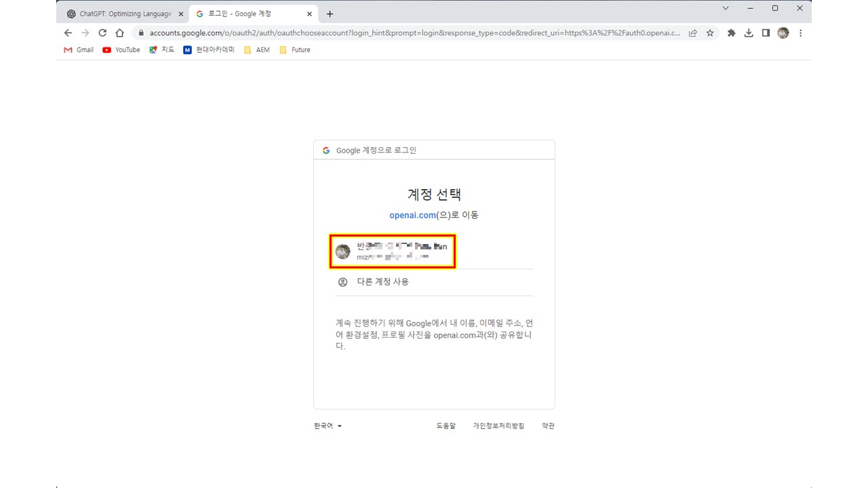Image resolution: width=868 pixels, height=488 pixels.
Task: Open the Future bookmarks folder
Action: coord(295,49)
